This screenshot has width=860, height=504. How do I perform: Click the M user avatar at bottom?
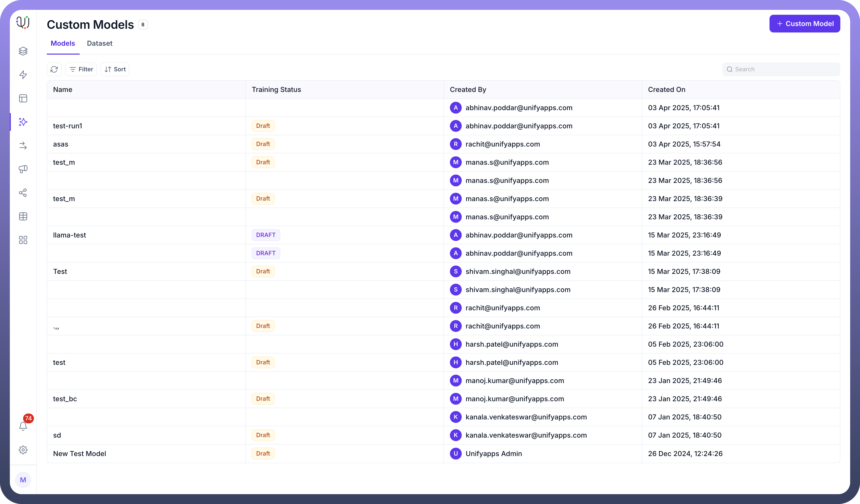(x=23, y=480)
